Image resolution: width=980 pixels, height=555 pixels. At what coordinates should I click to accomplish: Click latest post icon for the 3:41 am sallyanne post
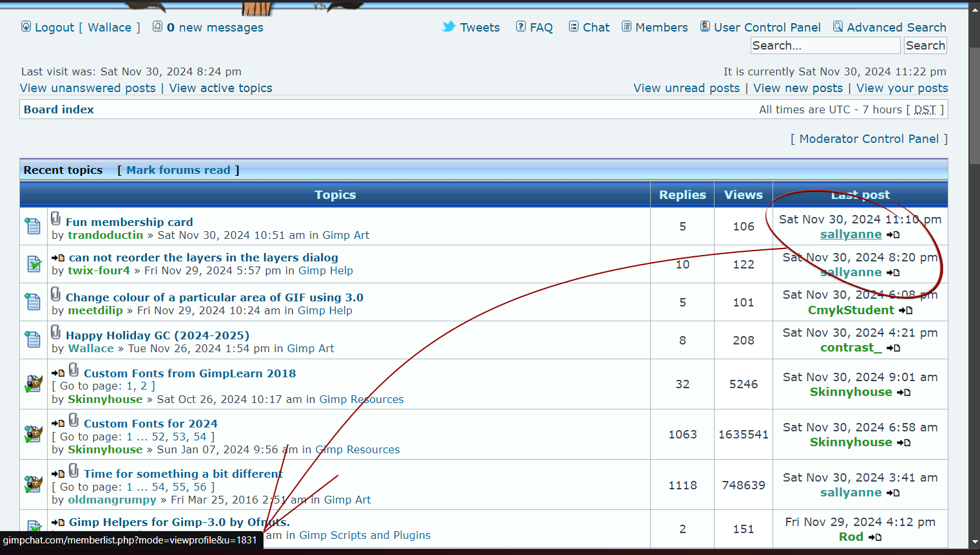893,493
